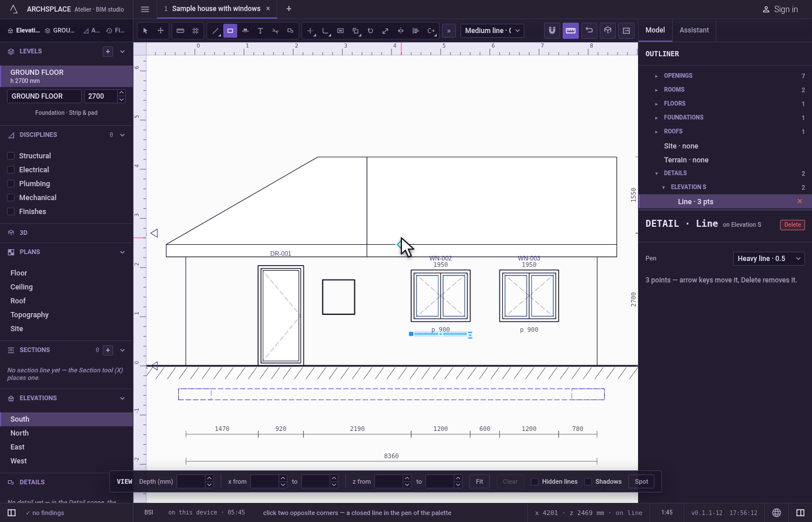The height and width of the screenshot is (522, 812).
Task: Click the Fit button
Action: tap(480, 482)
